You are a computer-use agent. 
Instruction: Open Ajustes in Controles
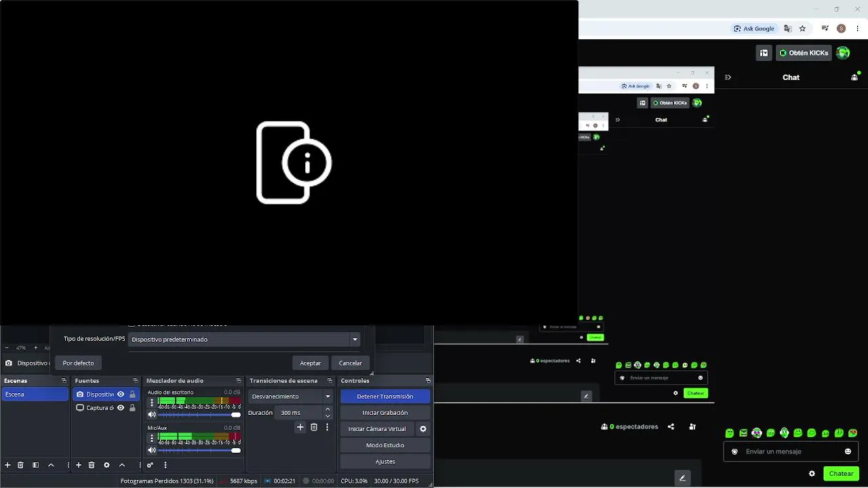(385, 462)
